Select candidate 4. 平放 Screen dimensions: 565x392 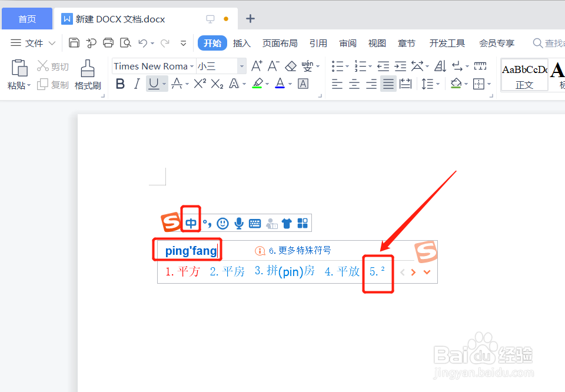(x=342, y=272)
